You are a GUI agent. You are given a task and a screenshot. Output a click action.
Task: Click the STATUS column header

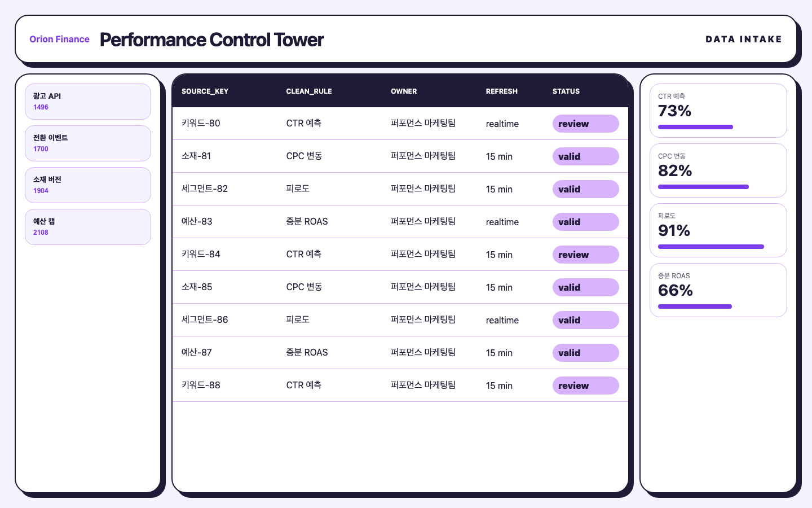[x=566, y=91]
